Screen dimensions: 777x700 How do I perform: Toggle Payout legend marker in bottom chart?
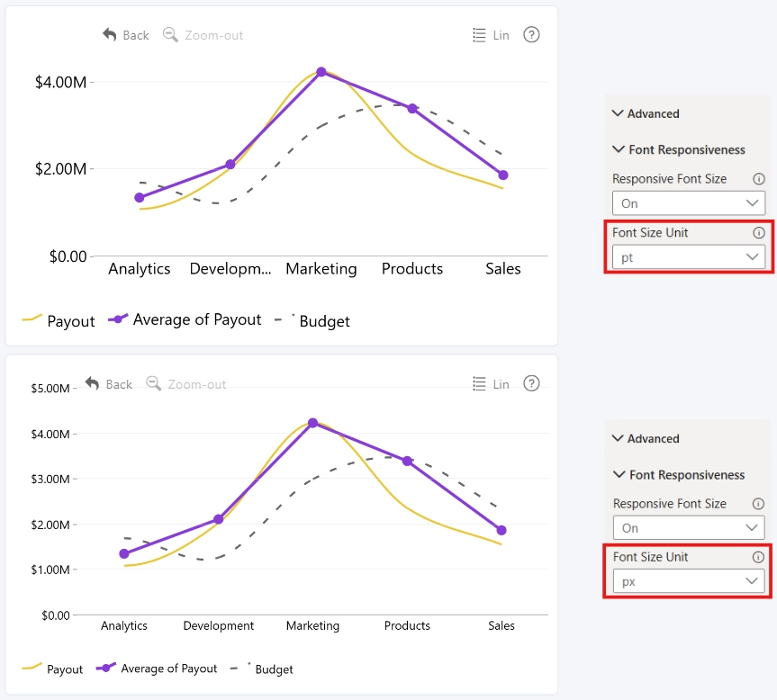coord(32,668)
